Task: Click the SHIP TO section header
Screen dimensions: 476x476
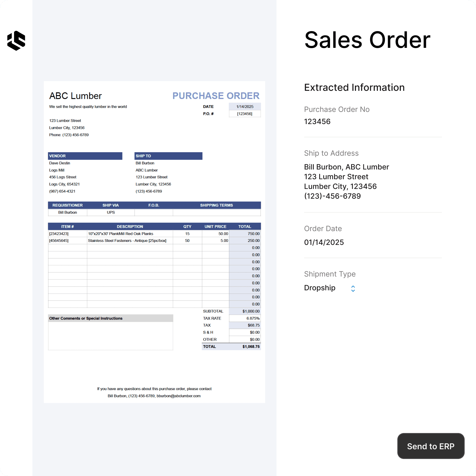Action: 168,156
